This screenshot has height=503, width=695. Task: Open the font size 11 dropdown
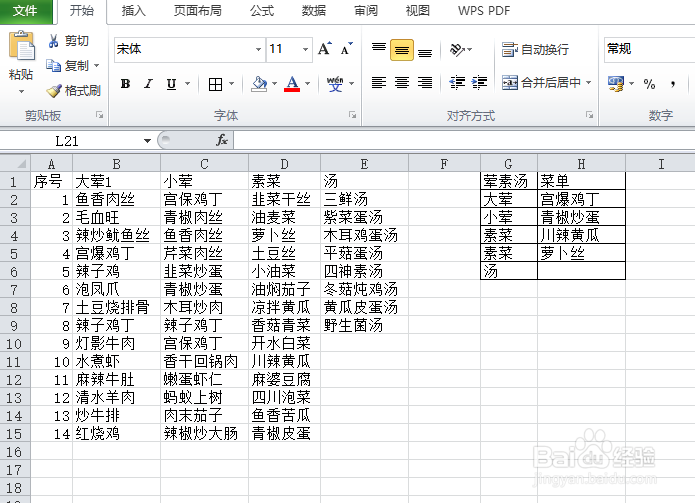point(305,49)
